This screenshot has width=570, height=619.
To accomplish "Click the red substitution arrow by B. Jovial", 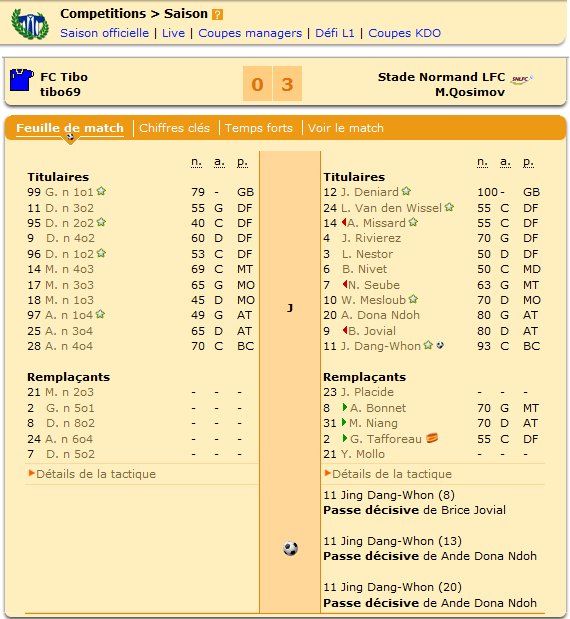I will [345, 330].
